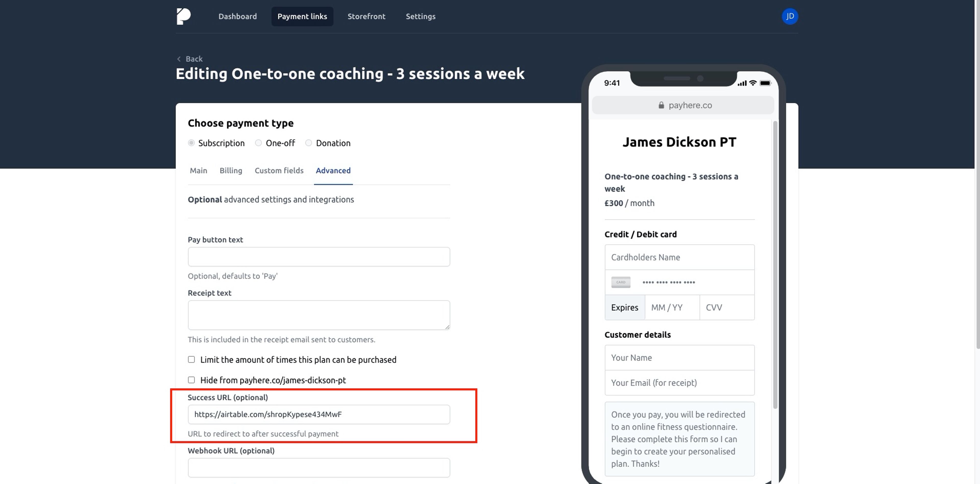Open Settings in top navigation
The height and width of the screenshot is (484, 980).
pos(420,16)
